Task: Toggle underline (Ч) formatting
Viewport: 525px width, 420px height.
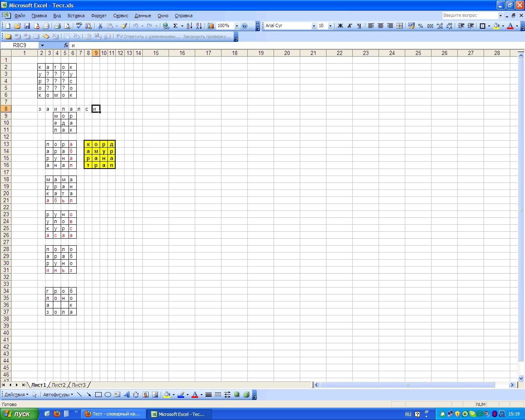Action: pos(359,26)
